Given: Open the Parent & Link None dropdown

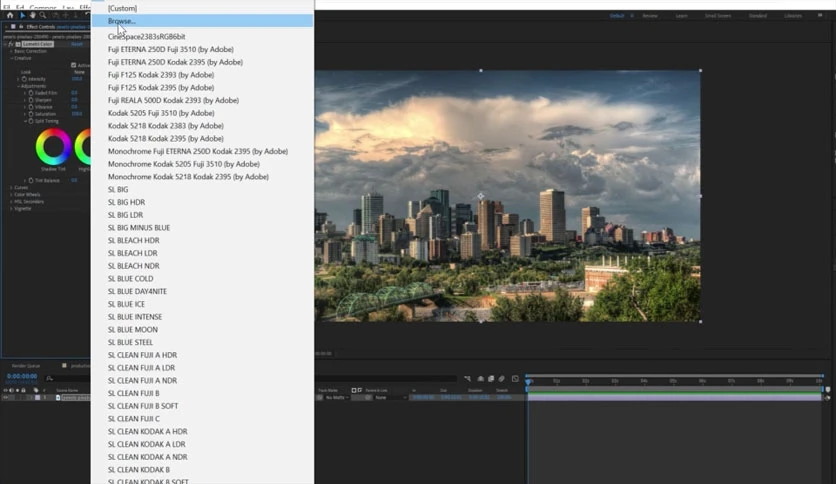Looking at the screenshot, I should pos(391,398).
